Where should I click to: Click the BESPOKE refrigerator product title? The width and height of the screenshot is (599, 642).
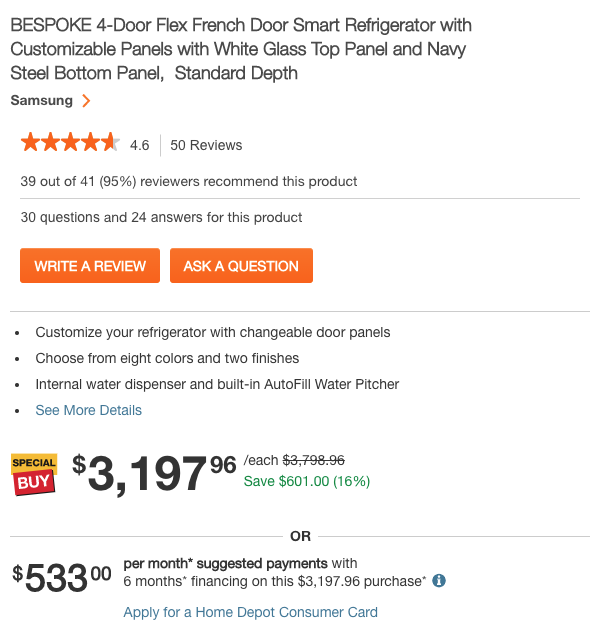(241, 49)
